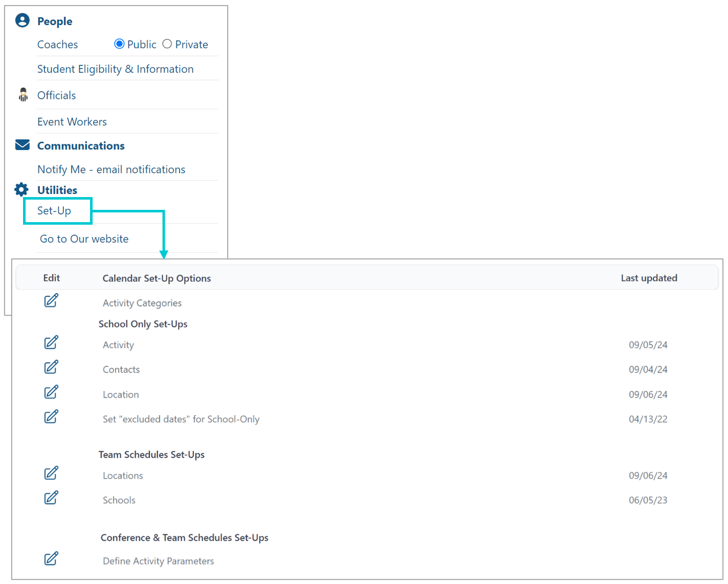Click the 06/05/23 date for Schools
The image size is (728, 584).
click(x=648, y=500)
